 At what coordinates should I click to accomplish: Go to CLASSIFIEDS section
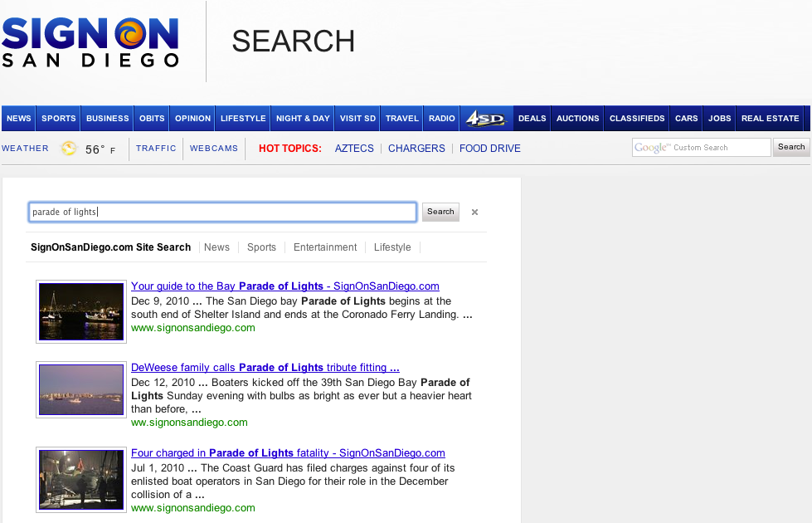pyautogui.click(x=637, y=119)
